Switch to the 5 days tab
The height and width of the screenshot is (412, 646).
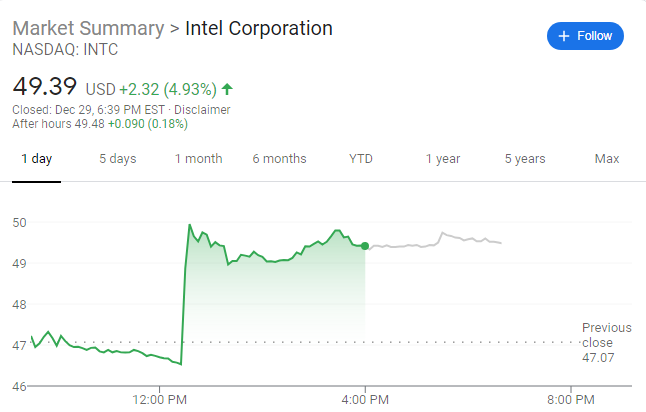pyautogui.click(x=117, y=159)
